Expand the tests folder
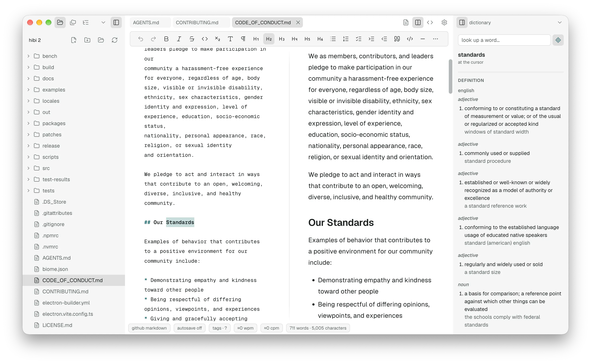The width and height of the screenshot is (591, 364). point(28,190)
